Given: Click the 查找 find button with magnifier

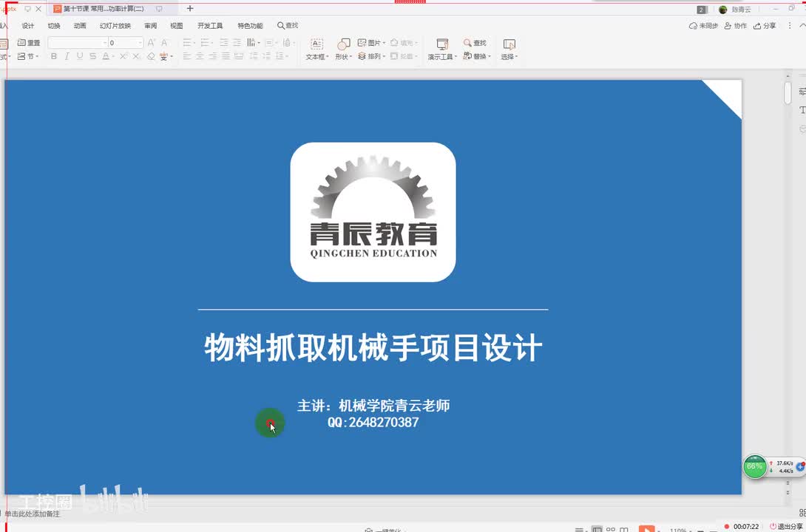Looking at the screenshot, I should [475, 43].
